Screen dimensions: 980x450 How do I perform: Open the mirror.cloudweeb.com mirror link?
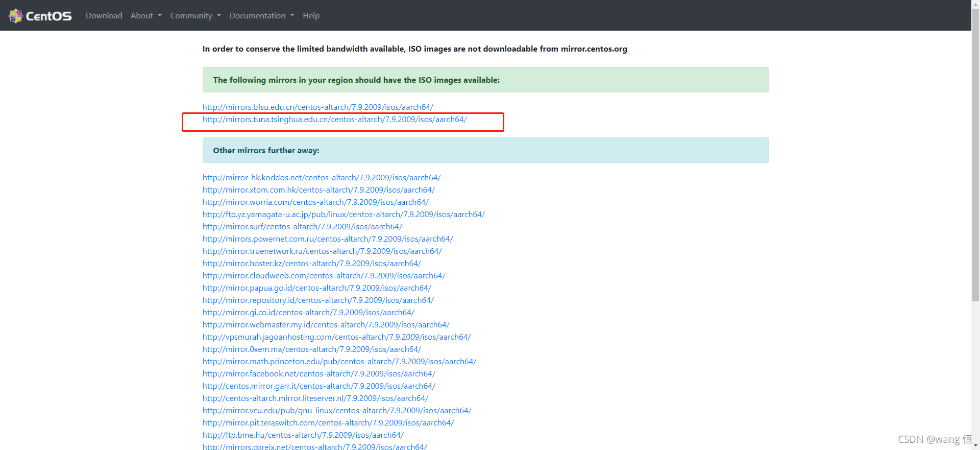[x=324, y=276]
